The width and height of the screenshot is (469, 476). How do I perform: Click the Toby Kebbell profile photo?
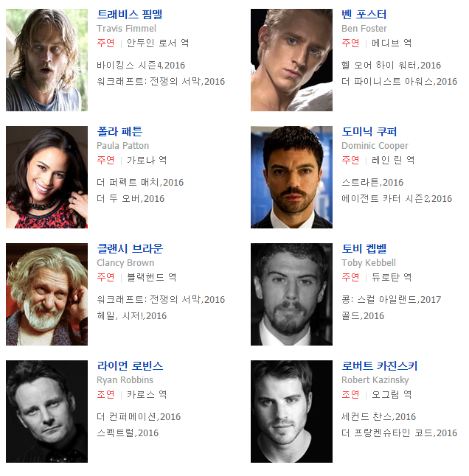pos(291,294)
